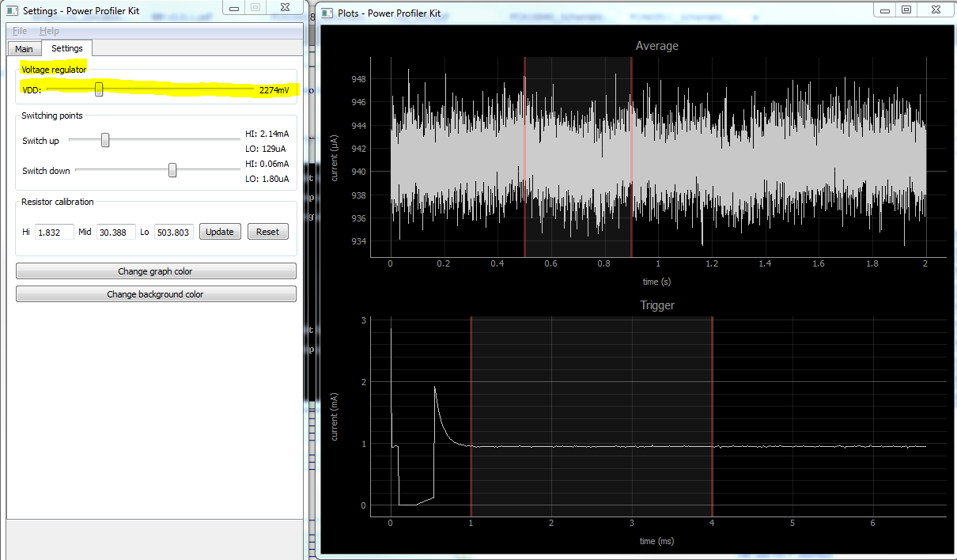Click the Lo resistor calibration field
Image resolution: width=957 pixels, height=560 pixels.
tap(174, 232)
